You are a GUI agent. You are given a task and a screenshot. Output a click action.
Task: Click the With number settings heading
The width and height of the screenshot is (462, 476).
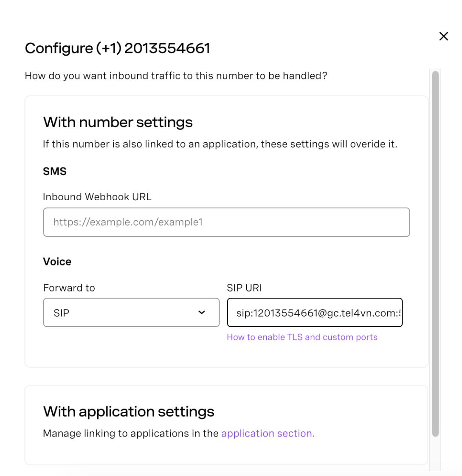[x=118, y=122]
